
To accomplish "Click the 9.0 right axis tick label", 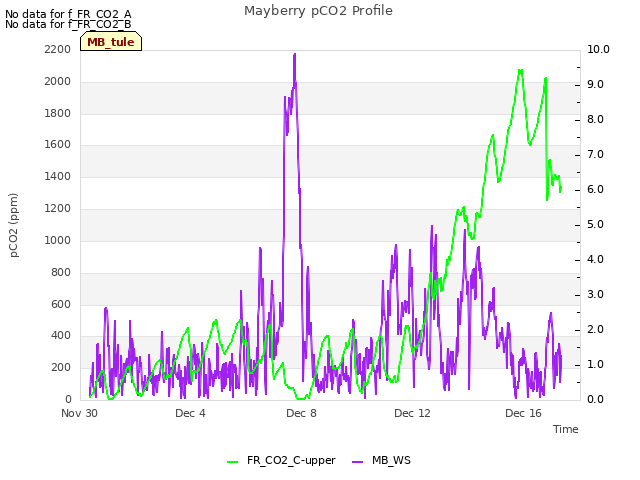I will coord(595,84).
